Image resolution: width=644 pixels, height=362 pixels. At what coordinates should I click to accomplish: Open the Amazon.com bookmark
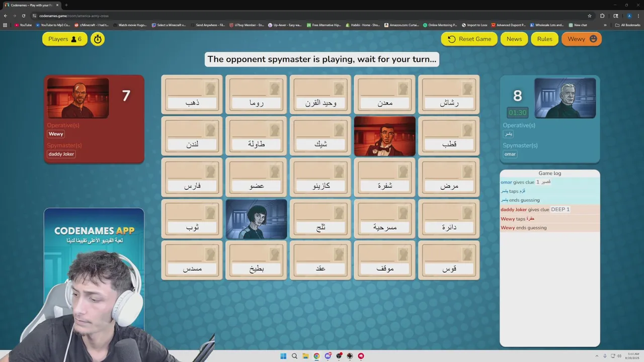pyautogui.click(x=401, y=25)
